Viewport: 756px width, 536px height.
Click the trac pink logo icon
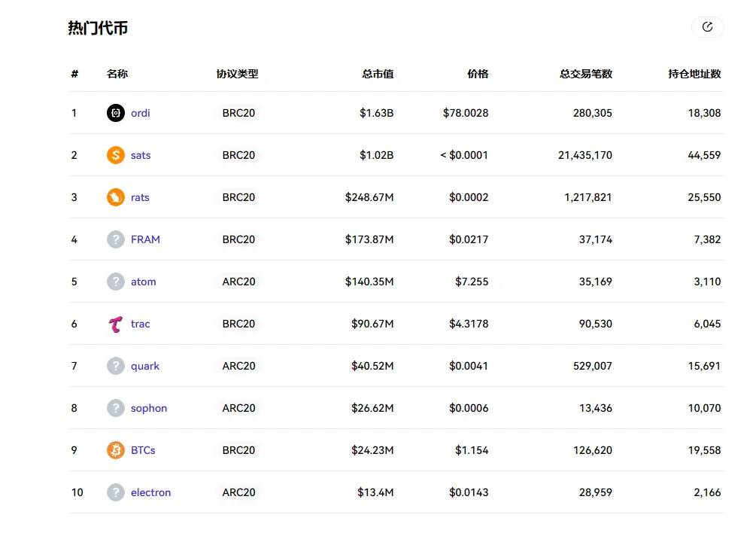[x=116, y=324]
